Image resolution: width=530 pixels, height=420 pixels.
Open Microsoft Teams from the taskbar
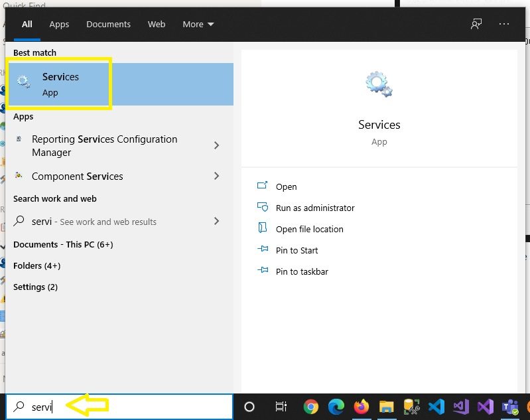click(x=510, y=407)
